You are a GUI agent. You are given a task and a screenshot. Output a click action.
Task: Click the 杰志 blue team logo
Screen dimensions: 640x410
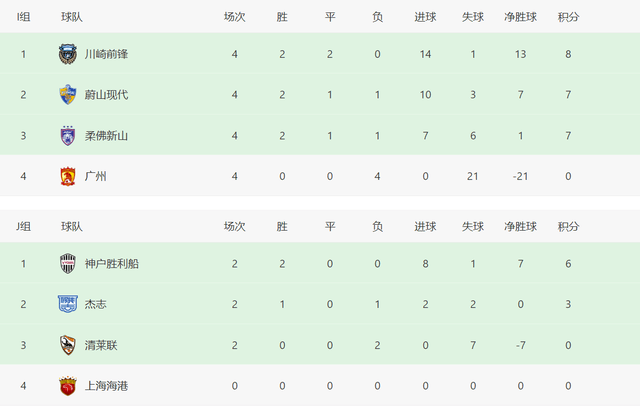pos(68,304)
